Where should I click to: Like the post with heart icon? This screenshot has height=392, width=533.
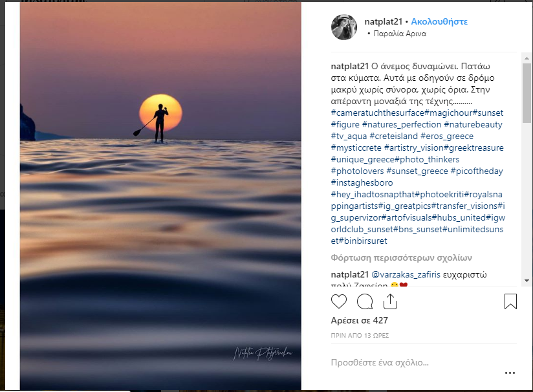339,301
